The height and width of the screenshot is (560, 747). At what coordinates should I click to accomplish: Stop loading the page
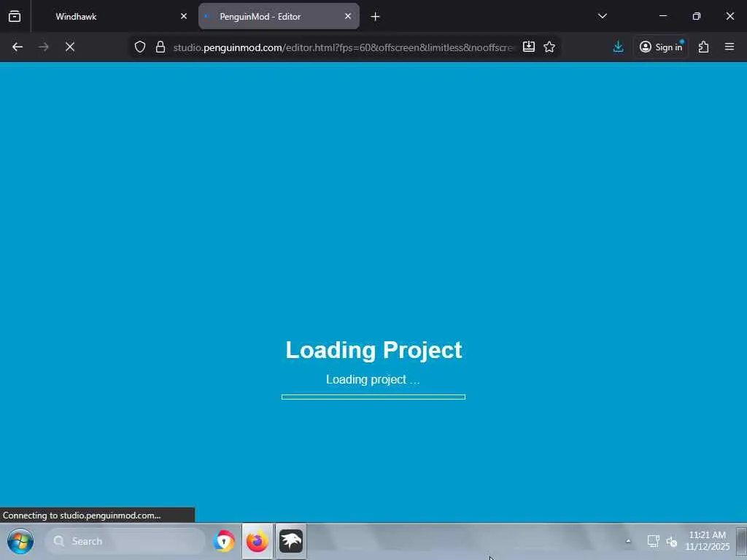(x=70, y=47)
